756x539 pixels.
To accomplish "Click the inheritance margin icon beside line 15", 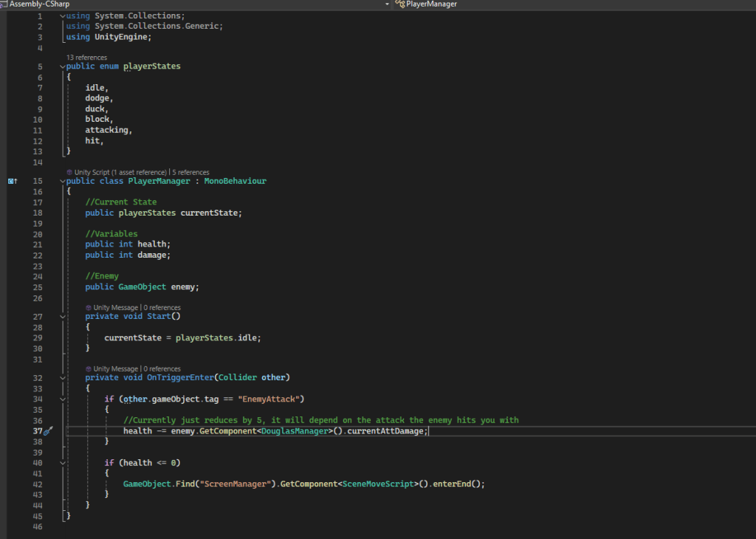I will point(13,181).
